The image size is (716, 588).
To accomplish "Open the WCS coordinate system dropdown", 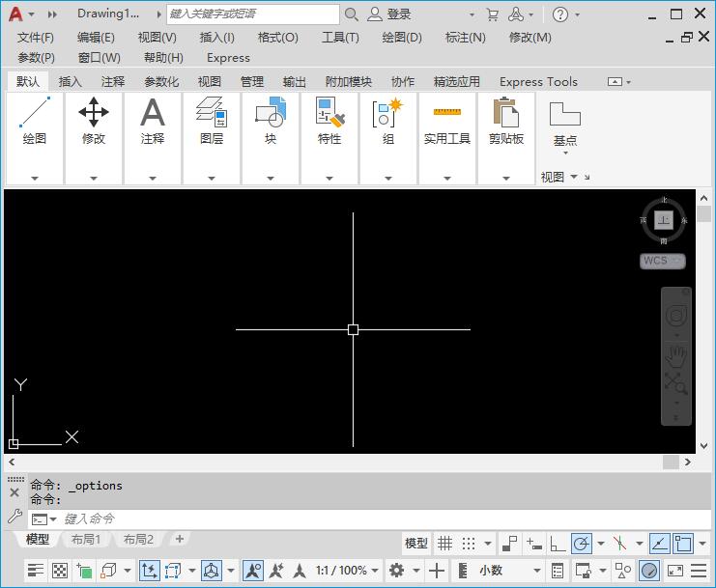I will (663, 261).
